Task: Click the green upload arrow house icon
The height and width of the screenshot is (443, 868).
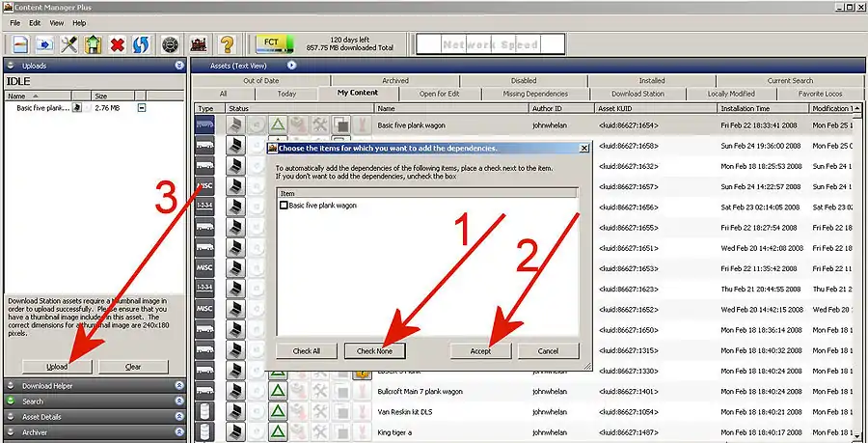Action: pos(93,44)
